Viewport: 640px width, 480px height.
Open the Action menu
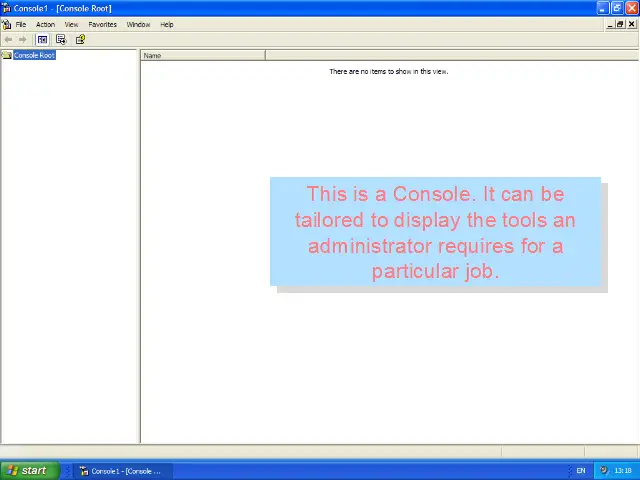(x=45, y=24)
